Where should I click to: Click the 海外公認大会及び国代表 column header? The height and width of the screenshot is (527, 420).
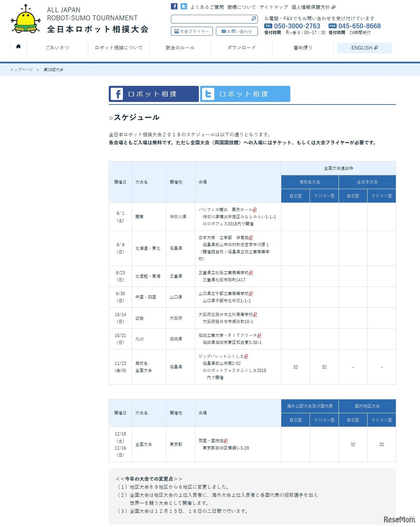(x=310, y=406)
